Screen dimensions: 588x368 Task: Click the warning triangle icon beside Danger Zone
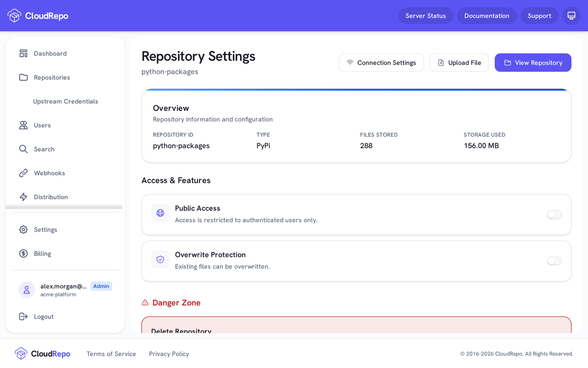pos(145,302)
